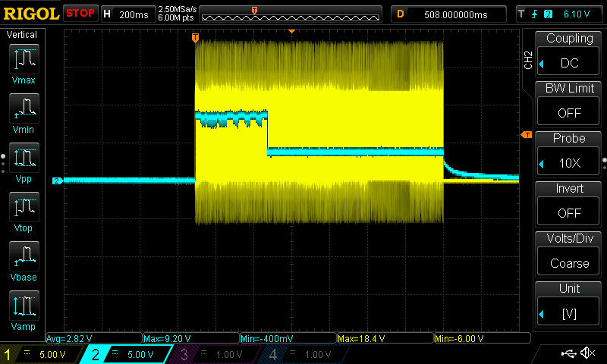This screenshot has width=607, height=364.
Task: Select channel 2 5.00 V label
Action: click(140, 354)
